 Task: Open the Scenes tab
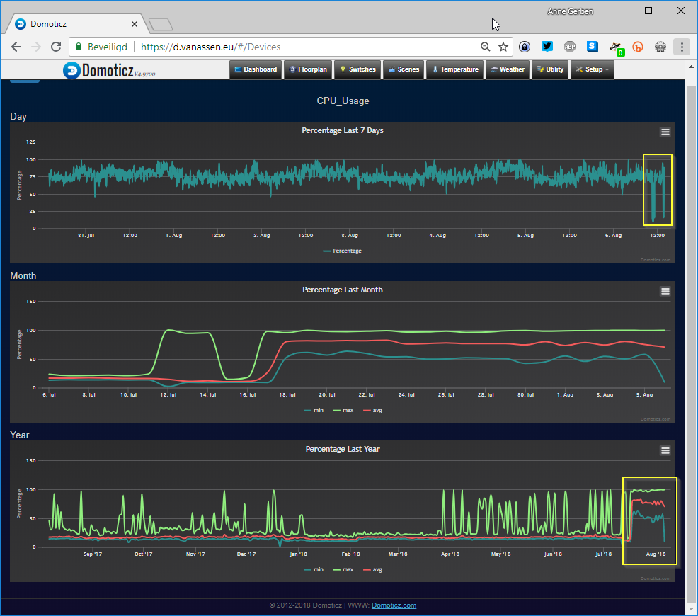point(404,69)
